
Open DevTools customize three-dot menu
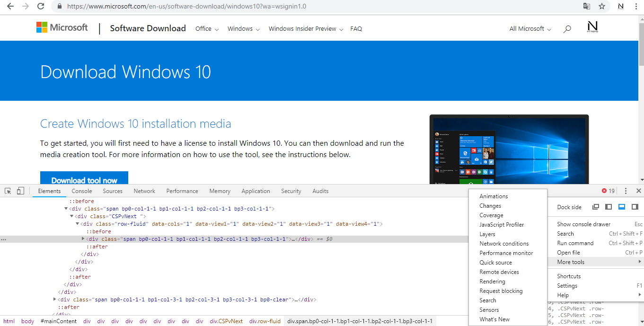pyautogui.click(x=626, y=191)
